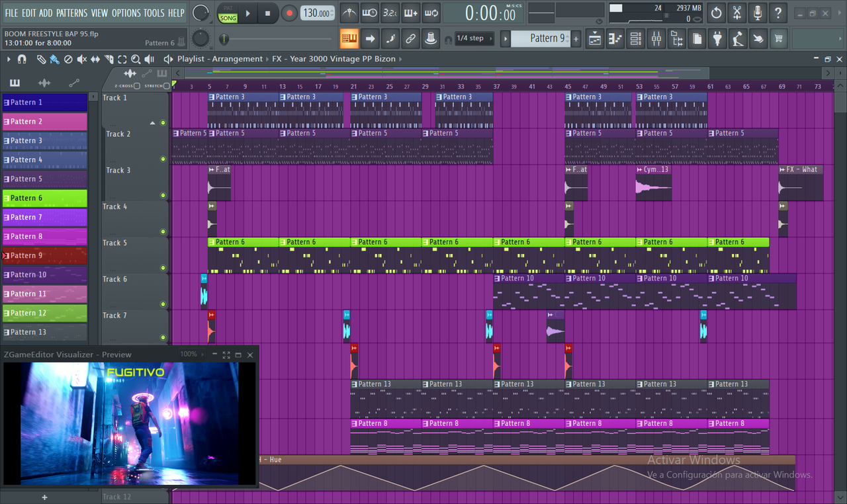Click the shopping cart content library icon
This screenshot has width=847, height=504.
coord(779,39)
